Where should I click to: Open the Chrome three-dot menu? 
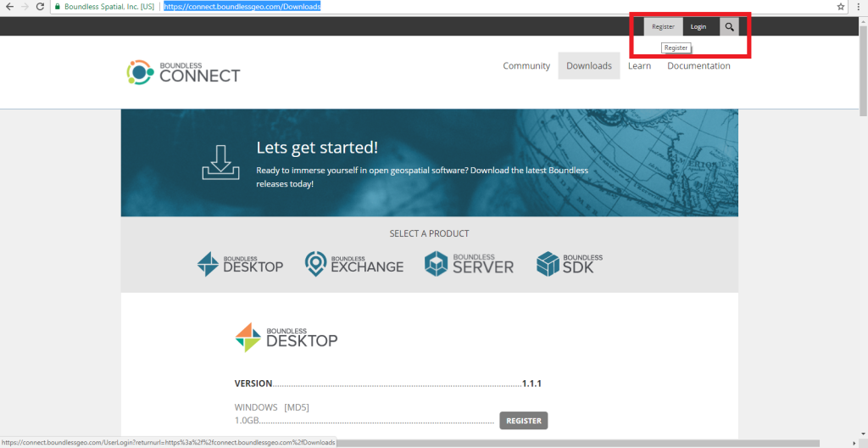click(857, 7)
